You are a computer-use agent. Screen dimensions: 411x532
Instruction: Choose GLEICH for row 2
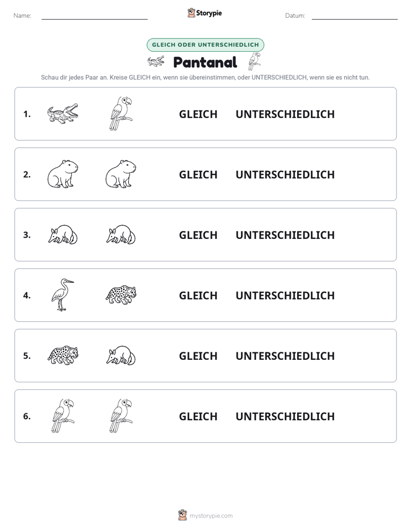pos(198,174)
